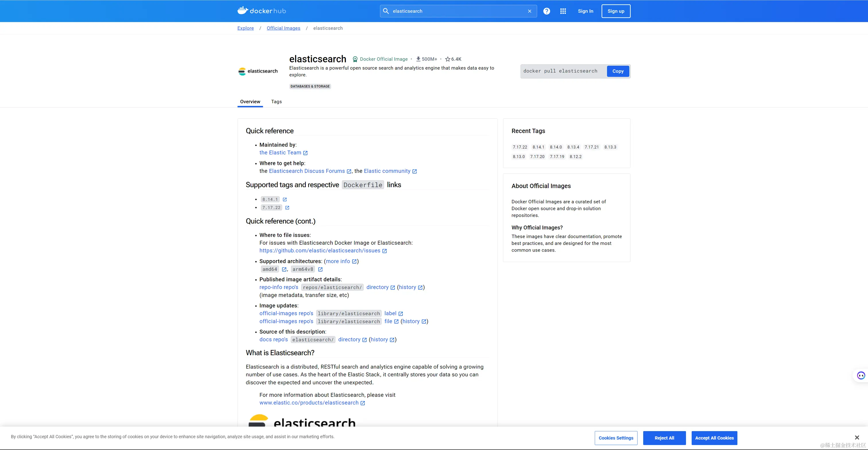Open external icon beside amd64
The width and height of the screenshot is (868, 450).
pos(284,269)
